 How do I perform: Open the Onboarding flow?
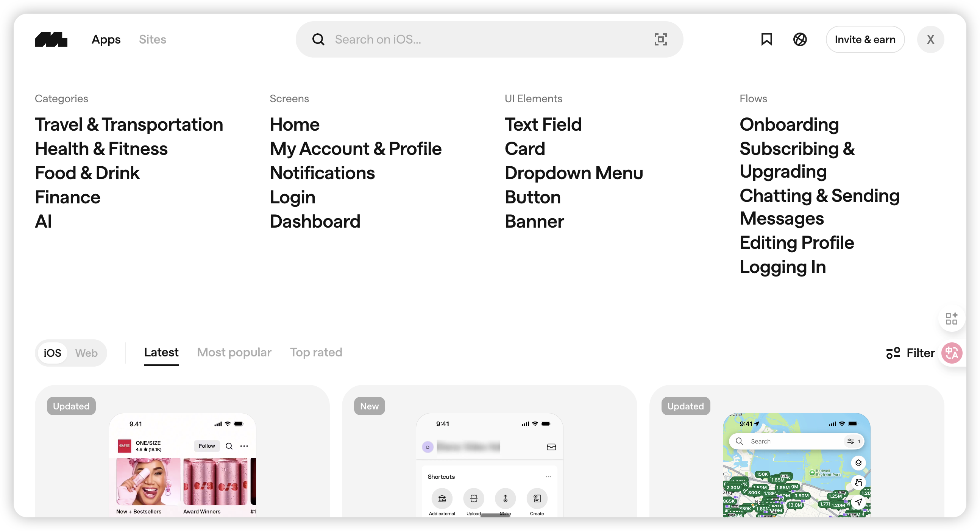coord(789,125)
